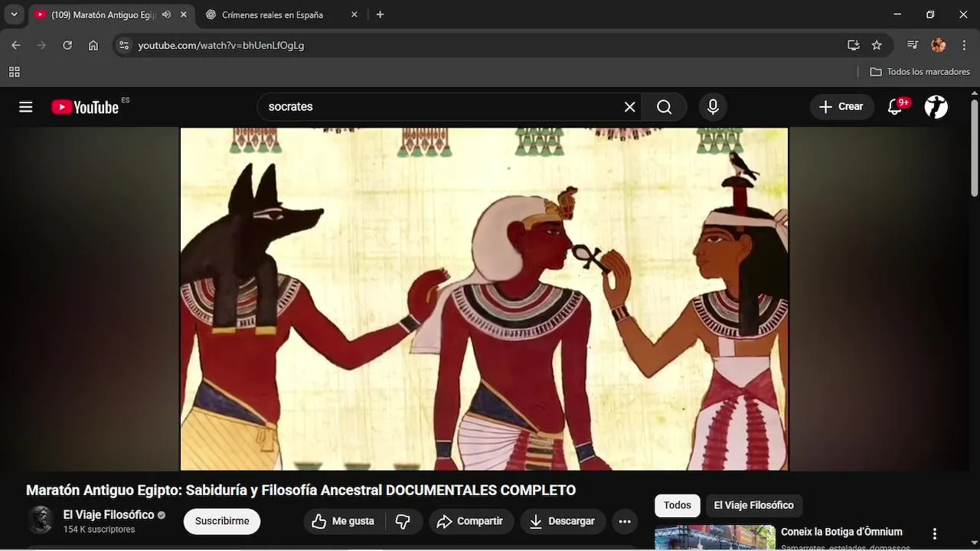Select the Todos filter chip
Screen dimensions: 980x551
(677, 505)
